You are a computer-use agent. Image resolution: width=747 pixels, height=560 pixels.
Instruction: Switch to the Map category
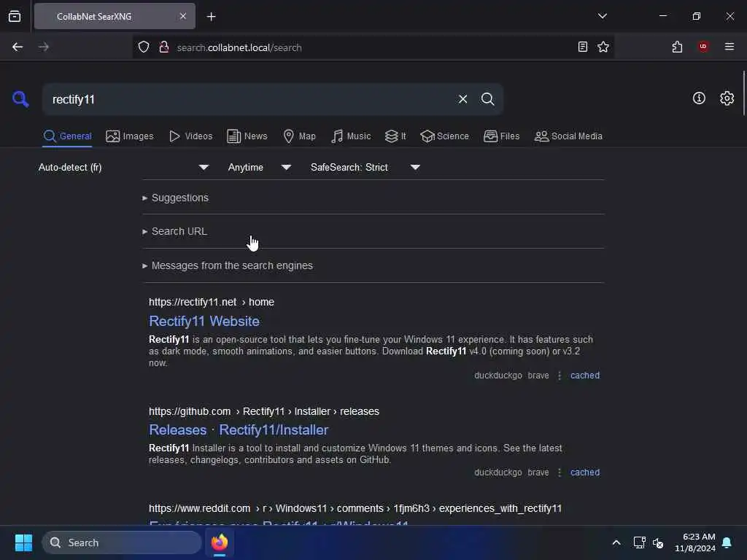pyautogui.click(x=299, y=136)
